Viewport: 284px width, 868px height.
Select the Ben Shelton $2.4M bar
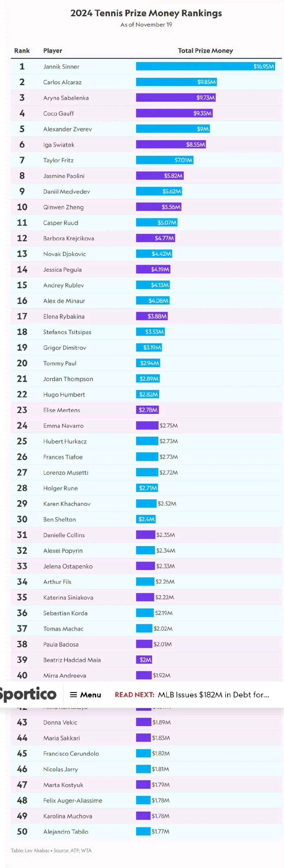pyautogui.click(x=146, y=519)
